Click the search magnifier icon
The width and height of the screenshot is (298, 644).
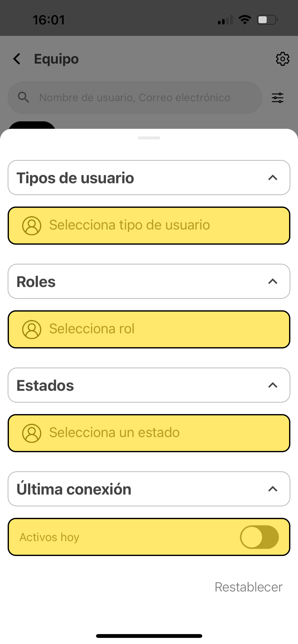(x=23, y=97)
